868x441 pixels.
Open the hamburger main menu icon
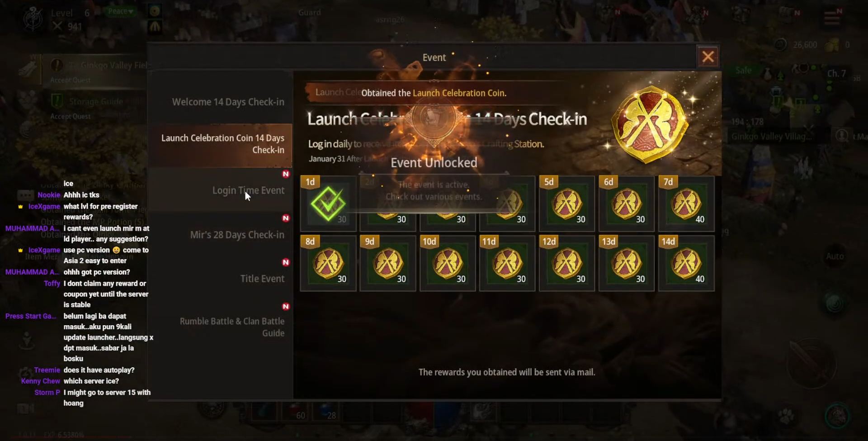pos(832,18)
